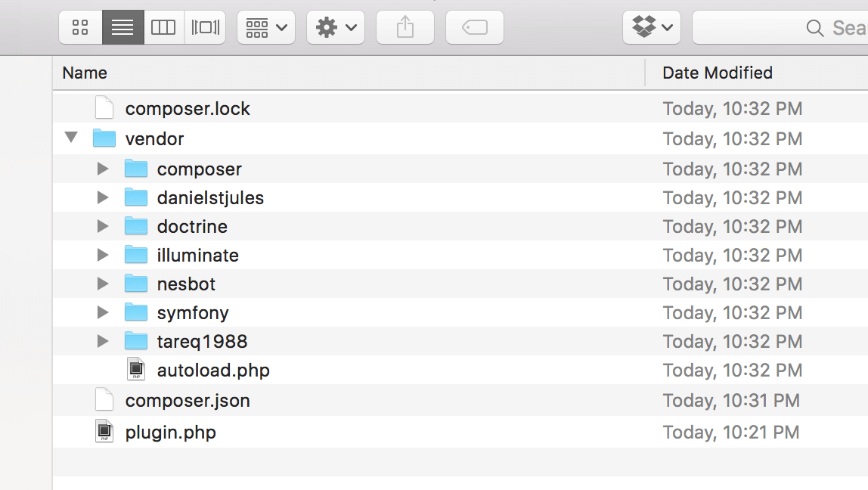Switch to Cover Flow view

(205, 27)
